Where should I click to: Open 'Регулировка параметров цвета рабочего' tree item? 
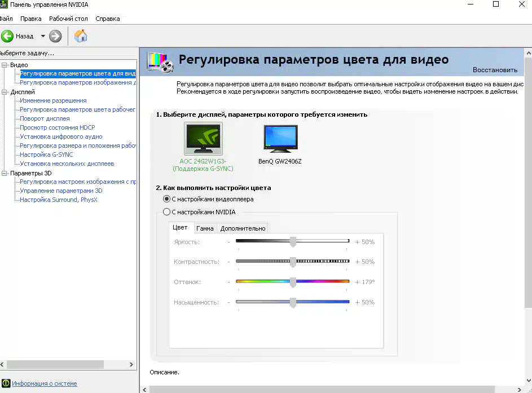click(77, 109)
